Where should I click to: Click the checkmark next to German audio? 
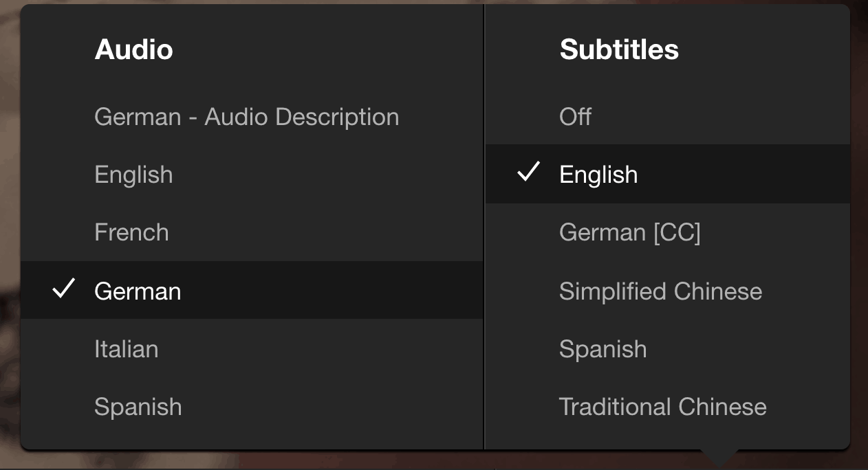[63, 290]
